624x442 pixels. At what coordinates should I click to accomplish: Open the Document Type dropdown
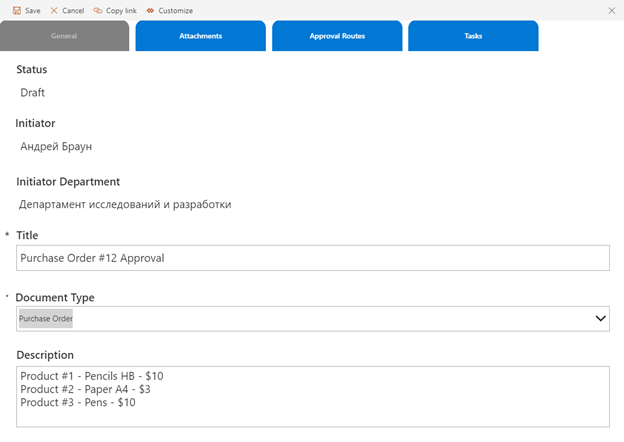tap(313, 319)
